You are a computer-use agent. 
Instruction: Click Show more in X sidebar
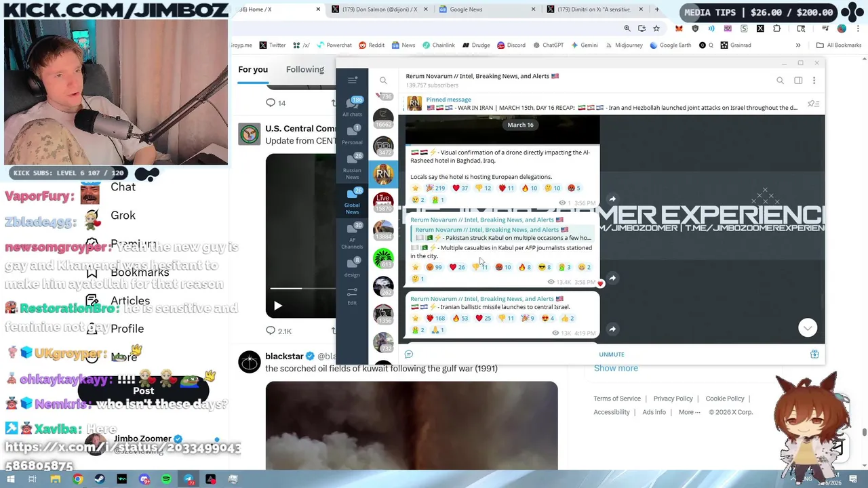pyautogui.click(x=616, y=368)
